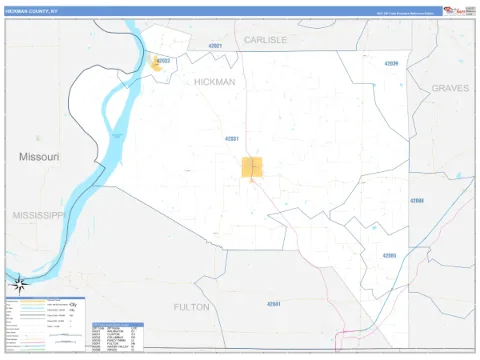480x360 pixels.
Task: Select the GRAVES county label
Action: pos(450,88)
